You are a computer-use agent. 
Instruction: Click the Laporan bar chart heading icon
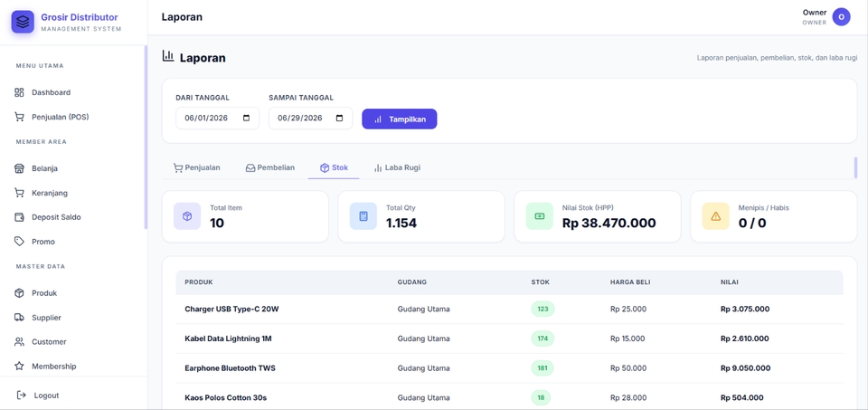click(x=168, y=56)
